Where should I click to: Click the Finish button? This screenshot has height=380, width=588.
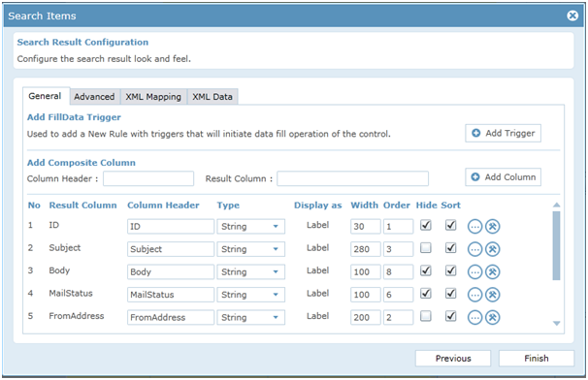tap(537, 359)
